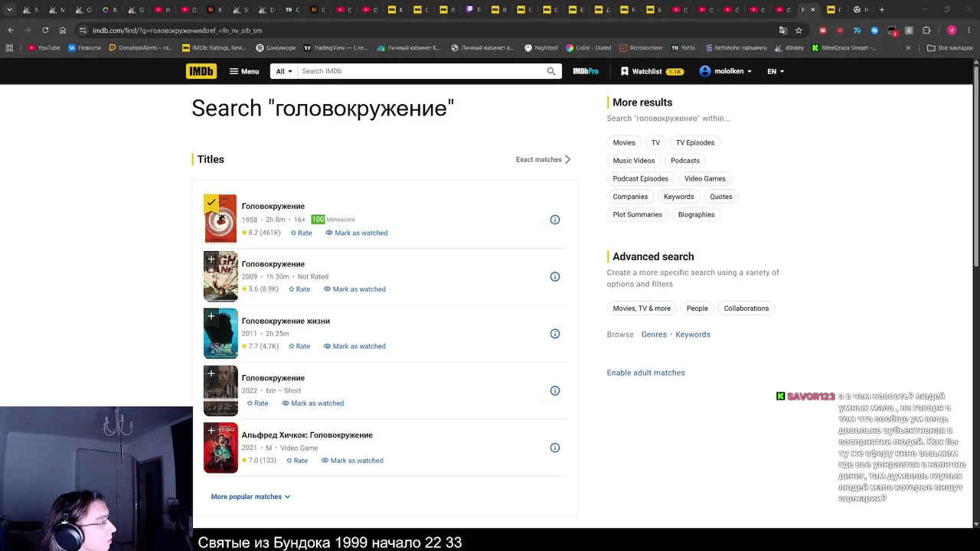The width and height of the screenshot is (980, 551).
Task: Filter results by TV
Action: point(655,142)
